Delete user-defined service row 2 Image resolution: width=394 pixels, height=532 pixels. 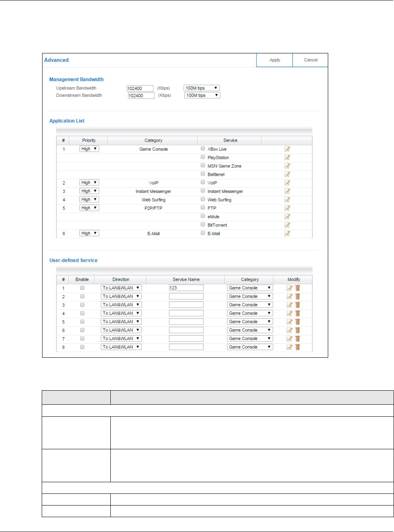coord(298,296)
